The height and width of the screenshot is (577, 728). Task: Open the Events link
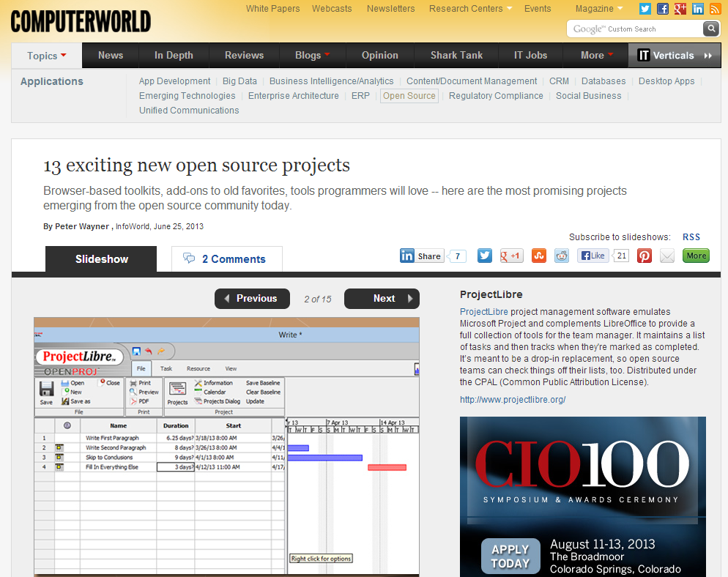point(537,9)
